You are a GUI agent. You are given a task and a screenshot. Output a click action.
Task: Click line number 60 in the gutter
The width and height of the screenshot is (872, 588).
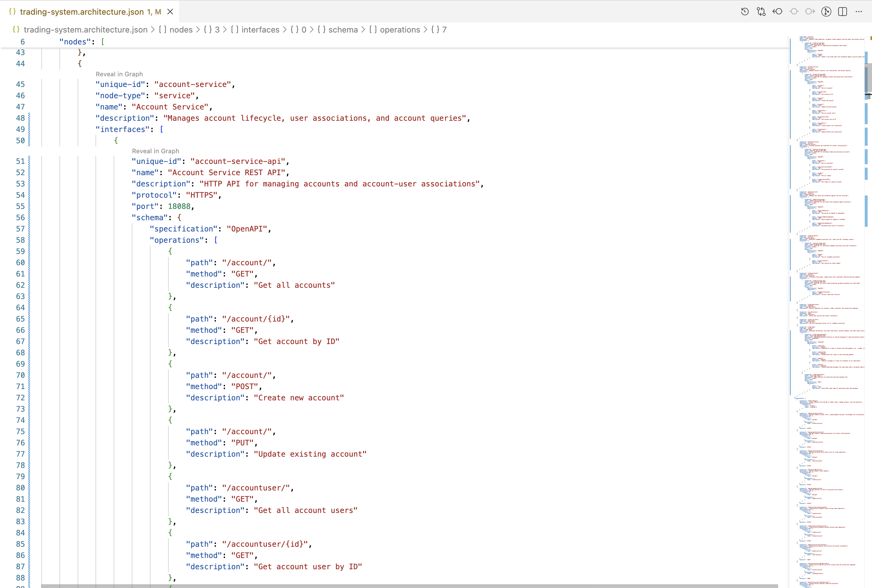21,262
